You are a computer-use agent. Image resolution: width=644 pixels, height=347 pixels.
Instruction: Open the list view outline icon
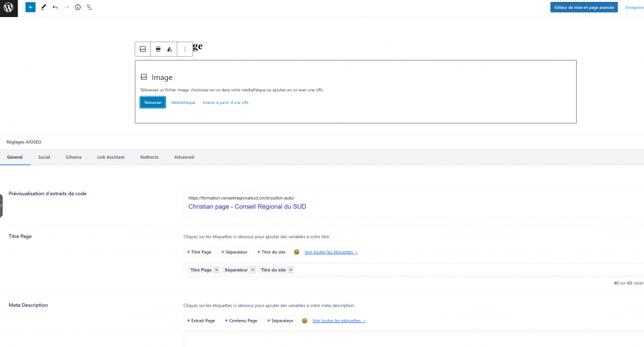(x=89, y=8)
